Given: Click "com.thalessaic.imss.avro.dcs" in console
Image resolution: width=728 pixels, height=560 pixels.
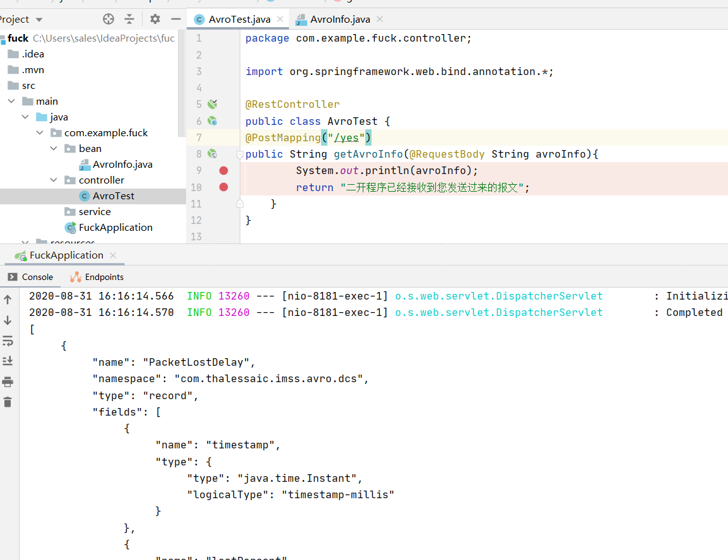Looking at the screenshot, I should (268, 379).
